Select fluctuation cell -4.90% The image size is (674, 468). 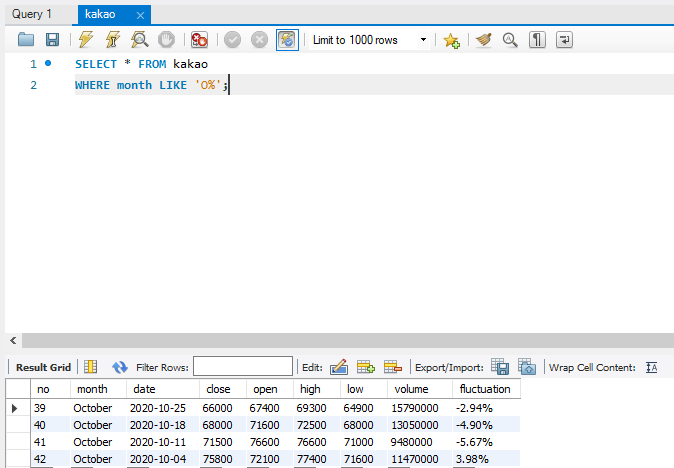click(x=486, y=425)
